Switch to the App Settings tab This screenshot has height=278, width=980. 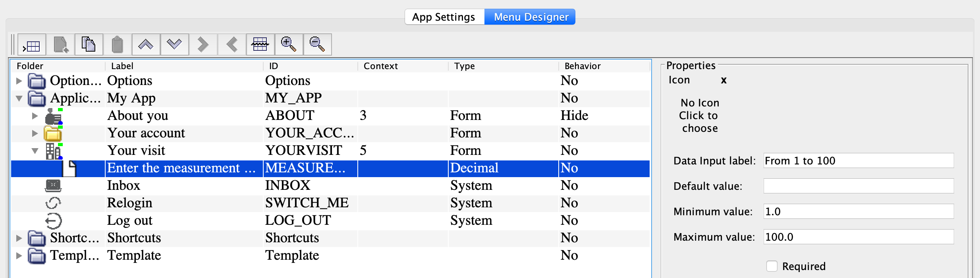click(x=444, y=17)
